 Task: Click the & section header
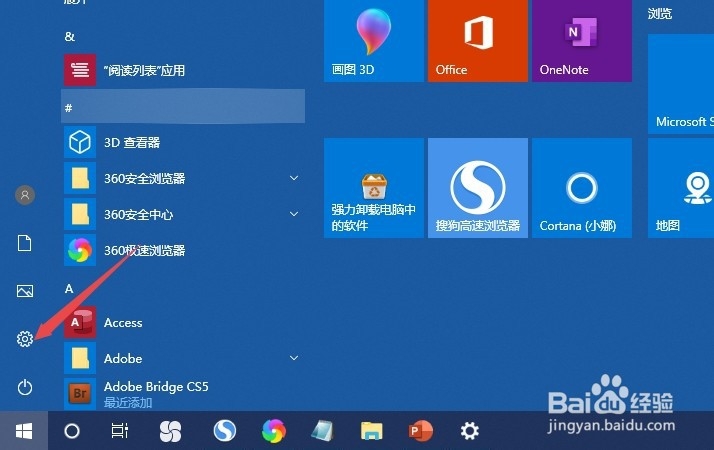70,36
